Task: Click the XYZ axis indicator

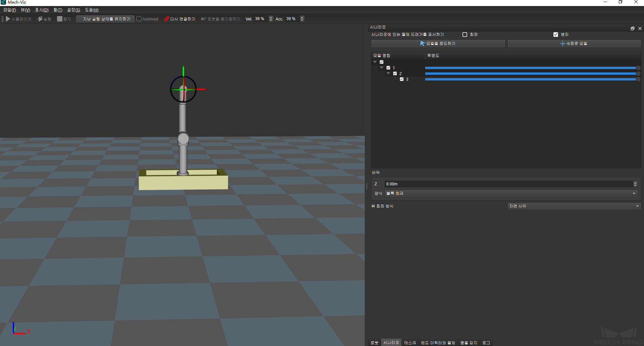Action: pos(21,329)
